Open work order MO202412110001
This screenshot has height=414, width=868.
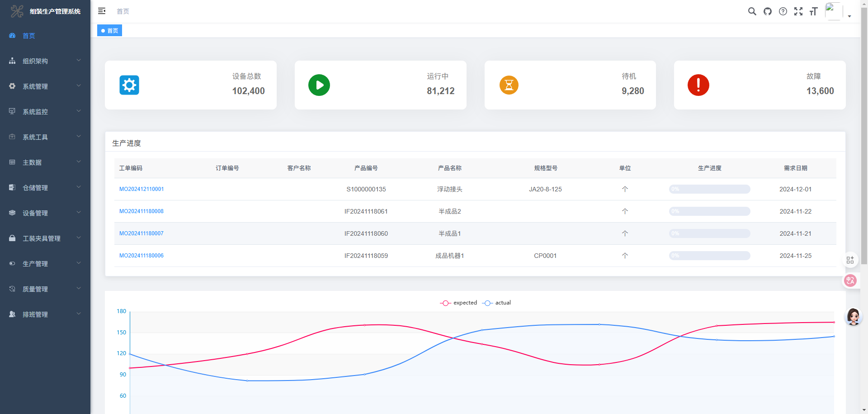[142, 189]
